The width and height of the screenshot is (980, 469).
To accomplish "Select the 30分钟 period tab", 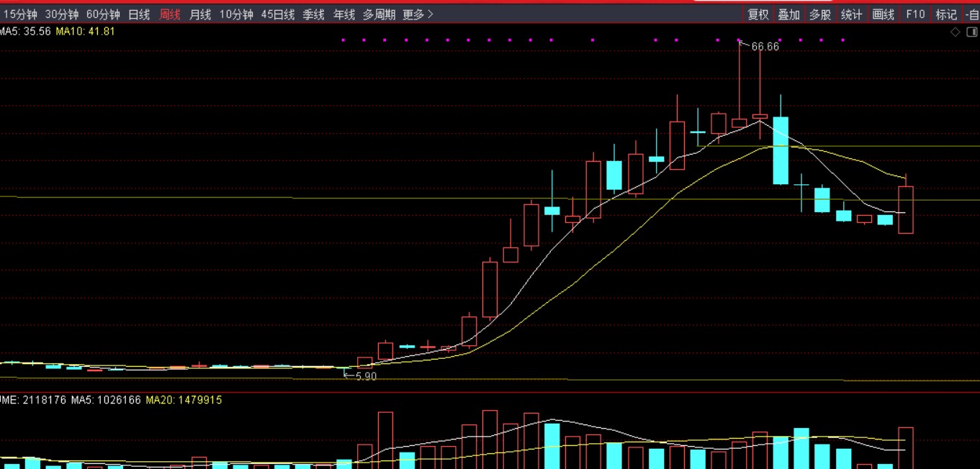I will 61,14.
